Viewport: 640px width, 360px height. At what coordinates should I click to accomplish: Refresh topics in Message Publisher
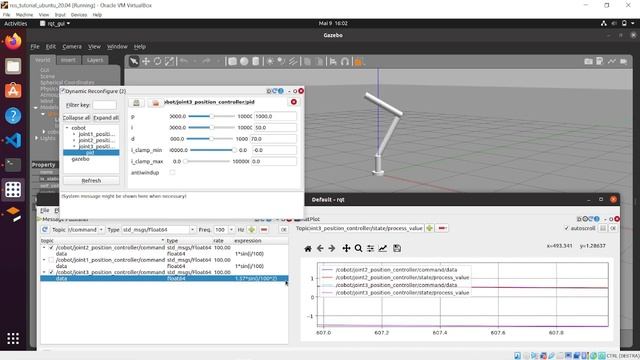(44, 230)
